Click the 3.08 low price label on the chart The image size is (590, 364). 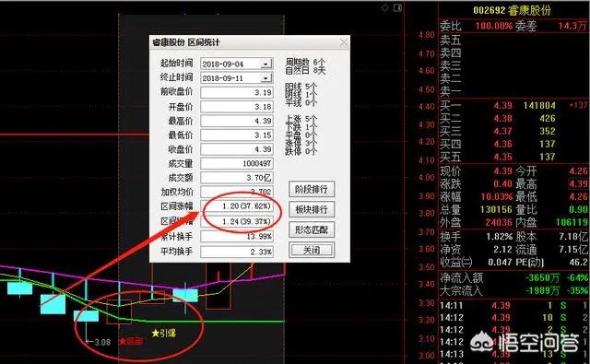point(101,342)
